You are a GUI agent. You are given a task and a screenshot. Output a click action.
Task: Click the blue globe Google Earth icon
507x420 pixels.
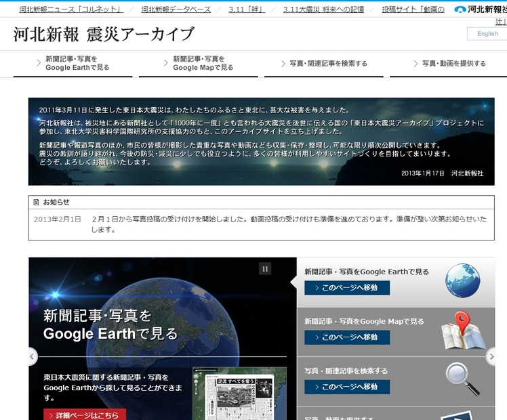click(x=462, y=280)
